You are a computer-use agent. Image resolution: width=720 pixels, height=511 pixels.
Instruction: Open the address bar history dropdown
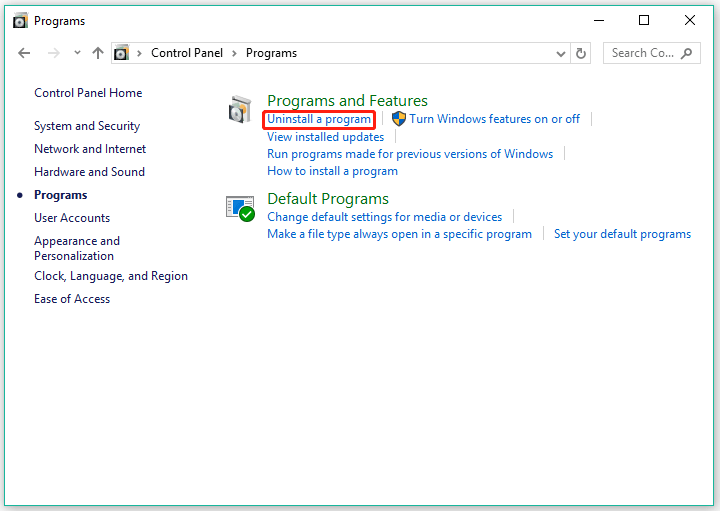[x=560, y=54]
